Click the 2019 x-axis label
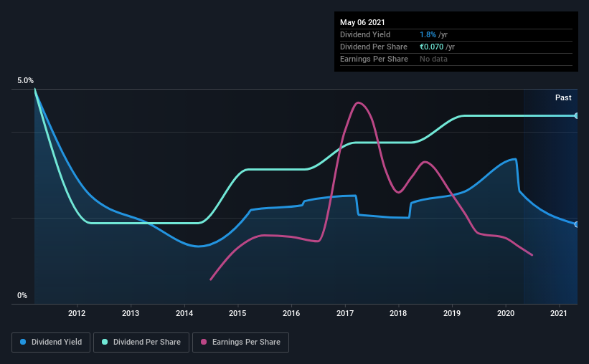589x364 pixels. (452, 313)
